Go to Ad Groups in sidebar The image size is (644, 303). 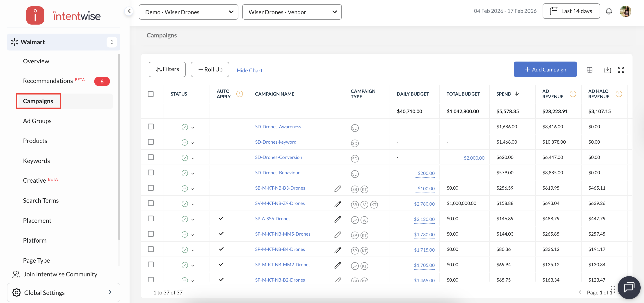pos(37,121)
